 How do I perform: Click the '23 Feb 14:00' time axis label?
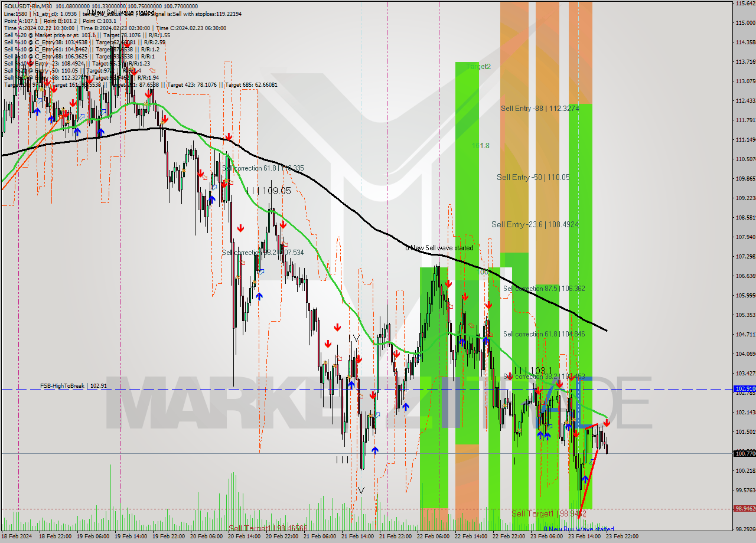[x=585, y=537]
